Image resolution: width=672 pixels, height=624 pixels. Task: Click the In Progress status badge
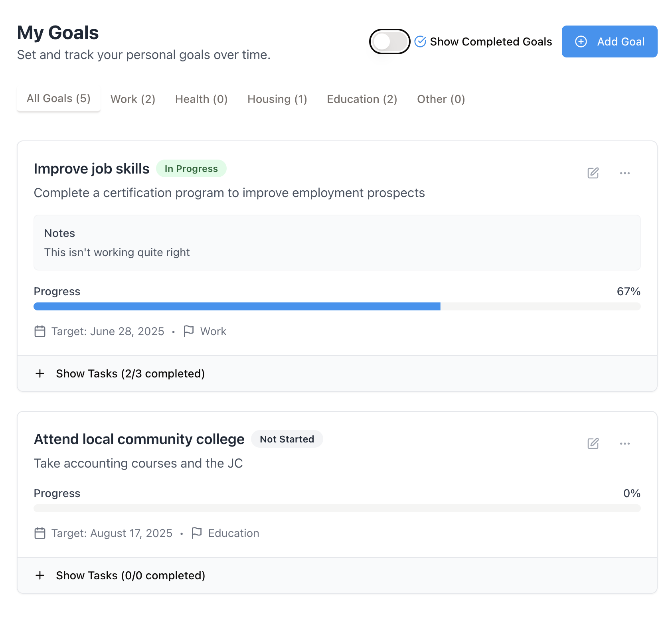coord(191,169)
